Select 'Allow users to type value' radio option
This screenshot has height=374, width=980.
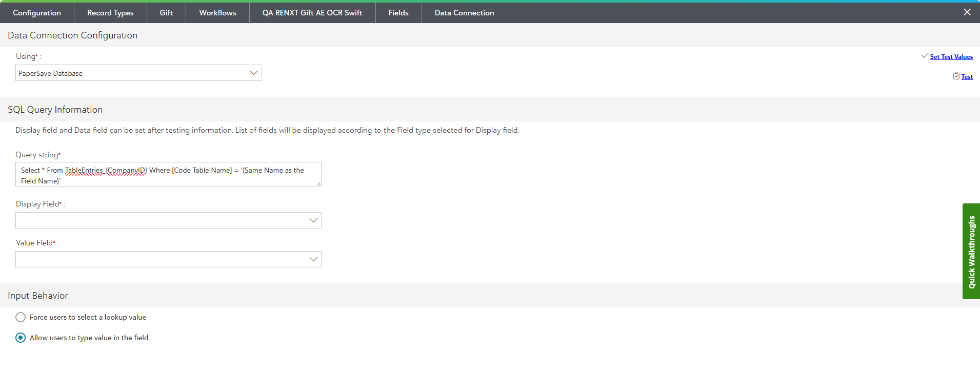click(21, 338)
